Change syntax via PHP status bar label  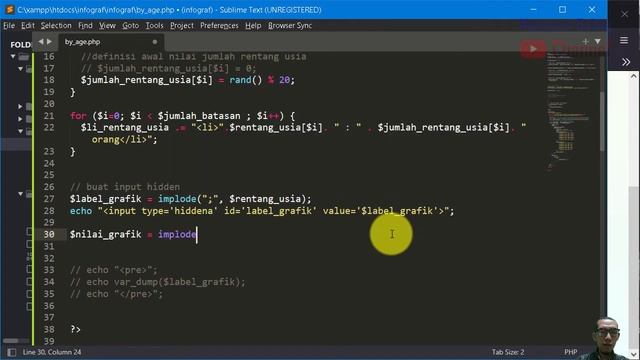coord(571,352)
